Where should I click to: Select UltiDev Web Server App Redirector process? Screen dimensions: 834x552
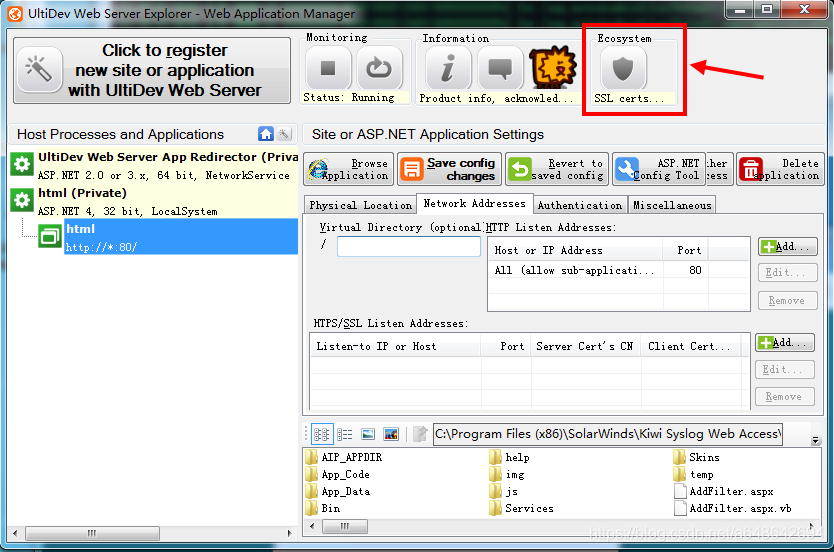click(x=154, y=166)
